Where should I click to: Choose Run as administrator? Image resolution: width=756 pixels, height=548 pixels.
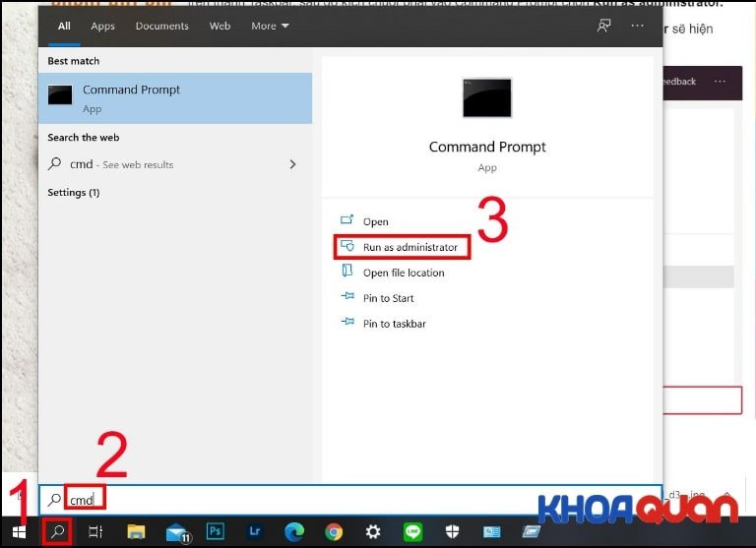[410, 247]
